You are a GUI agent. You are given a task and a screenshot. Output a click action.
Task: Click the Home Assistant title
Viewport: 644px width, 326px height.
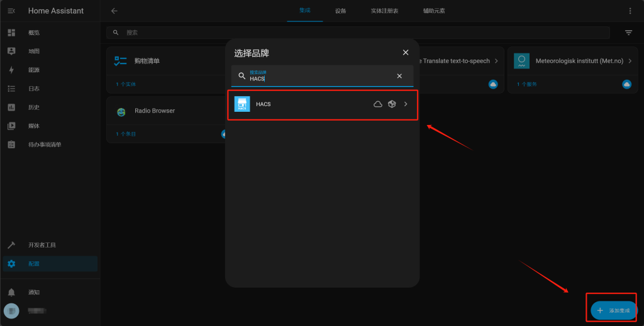56,11
